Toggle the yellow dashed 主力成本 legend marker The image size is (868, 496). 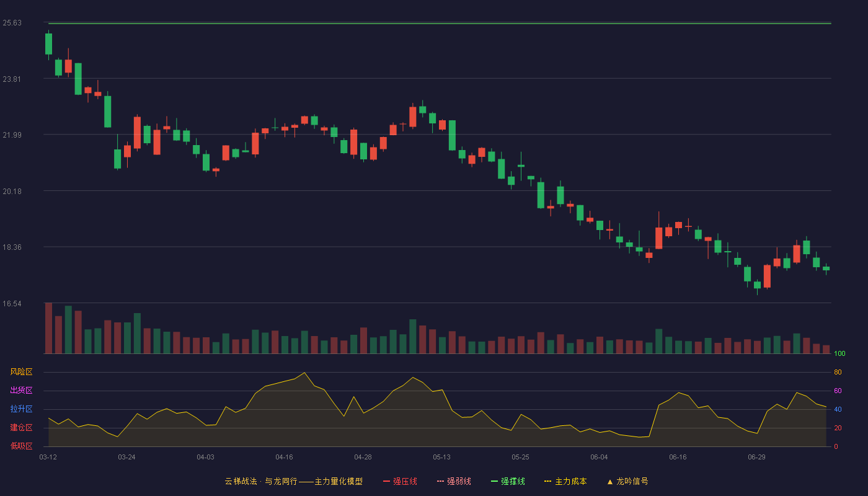click(548, 481)
